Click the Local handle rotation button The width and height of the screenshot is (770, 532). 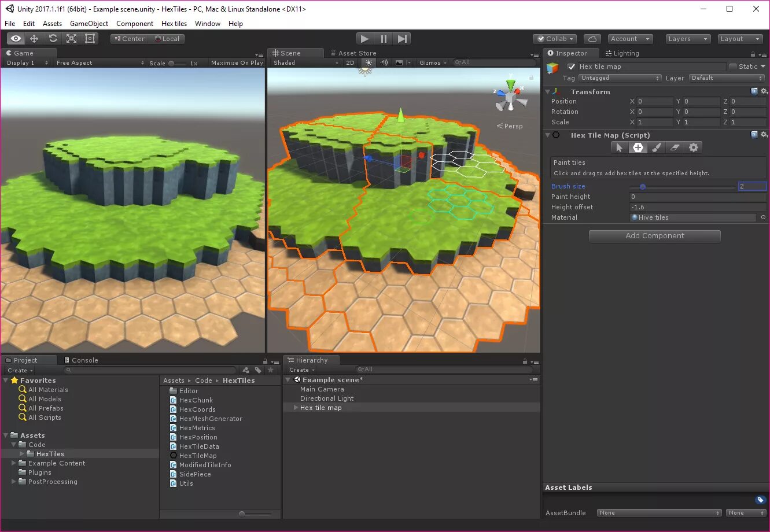tap(167, 39)
